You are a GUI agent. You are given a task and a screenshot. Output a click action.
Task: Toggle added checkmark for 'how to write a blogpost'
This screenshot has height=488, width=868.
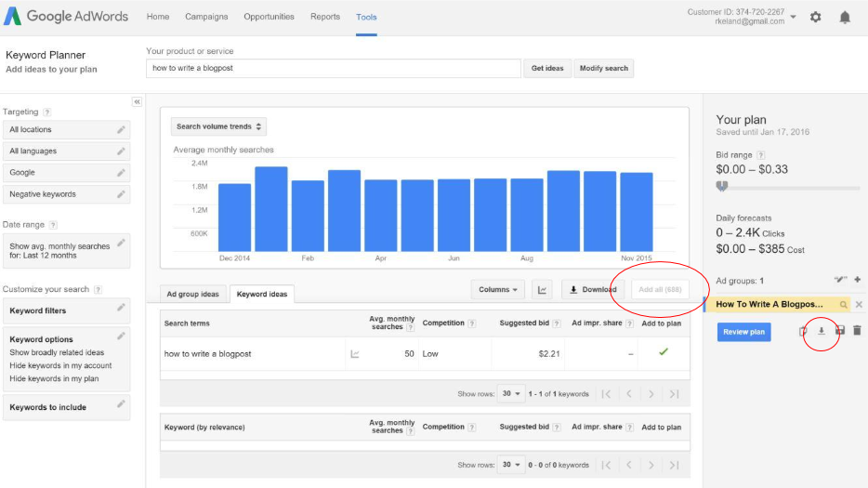point(664,352)
